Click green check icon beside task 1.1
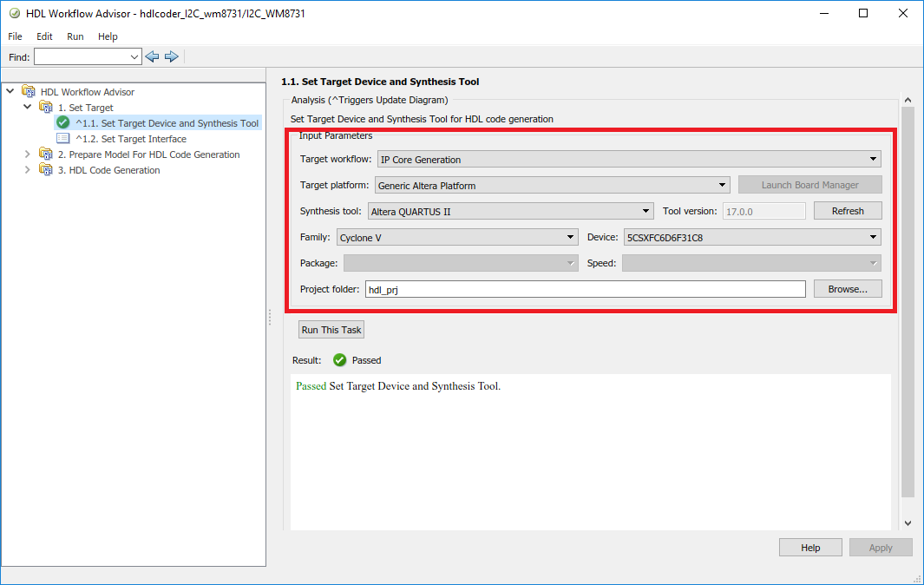The height and width of the screenshot is (585, 924). [63, 122]
